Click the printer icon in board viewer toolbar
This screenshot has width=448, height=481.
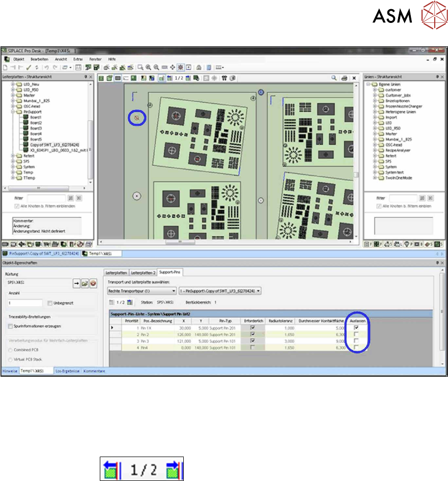coord(344,78)
